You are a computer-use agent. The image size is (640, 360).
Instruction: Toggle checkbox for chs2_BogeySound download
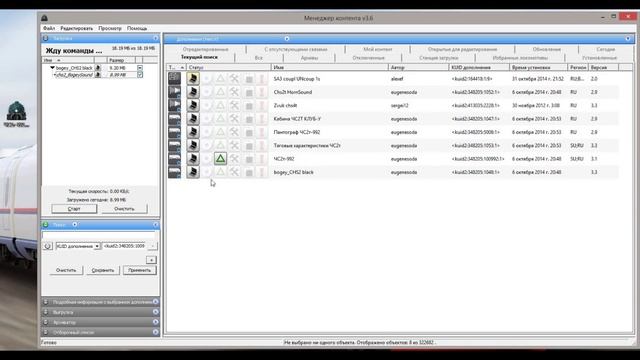coord(140,75)
